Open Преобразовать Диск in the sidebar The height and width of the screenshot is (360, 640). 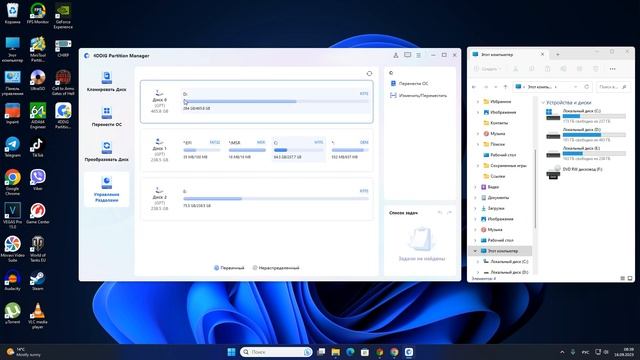tap(107, 151)
